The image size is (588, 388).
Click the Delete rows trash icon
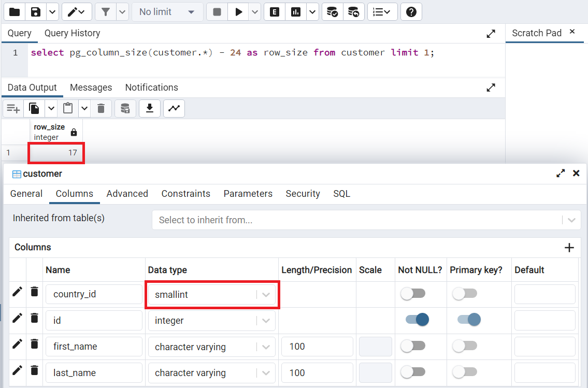tap(101, 109)
